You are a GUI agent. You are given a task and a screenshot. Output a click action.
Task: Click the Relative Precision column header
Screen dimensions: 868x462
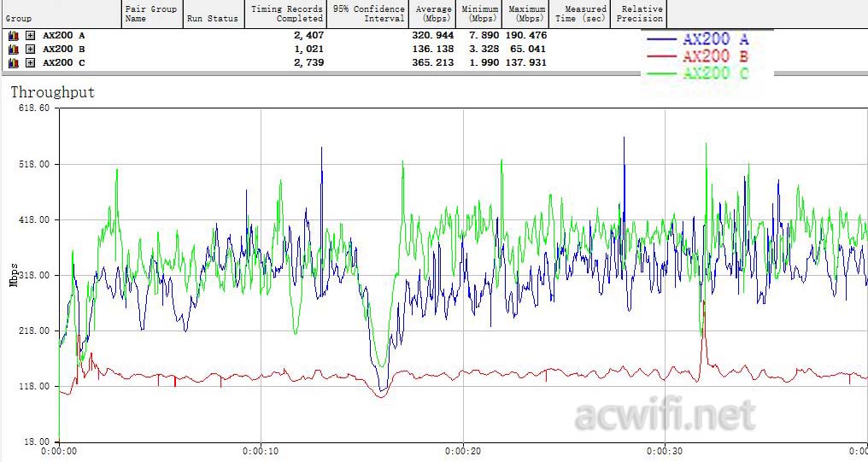639,14
